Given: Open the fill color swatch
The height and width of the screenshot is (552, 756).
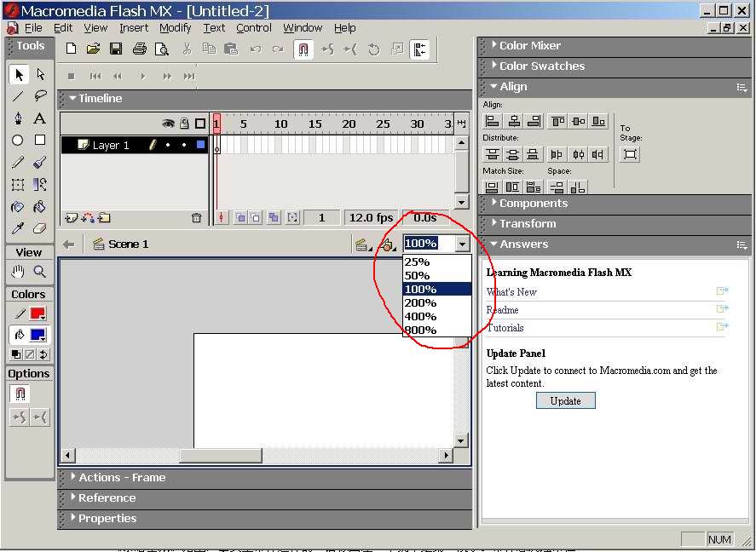Looking at the screenshot, I should (38, 334).
